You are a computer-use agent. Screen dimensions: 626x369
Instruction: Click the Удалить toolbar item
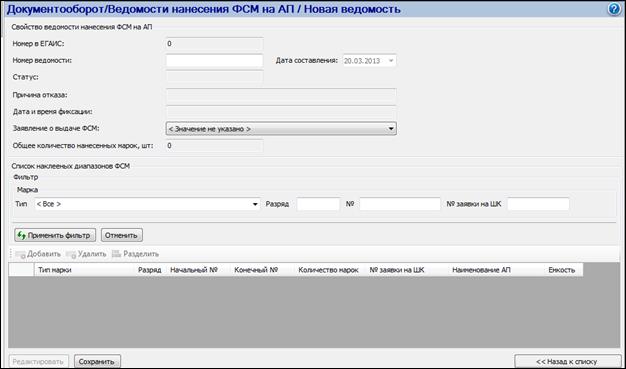87,254
